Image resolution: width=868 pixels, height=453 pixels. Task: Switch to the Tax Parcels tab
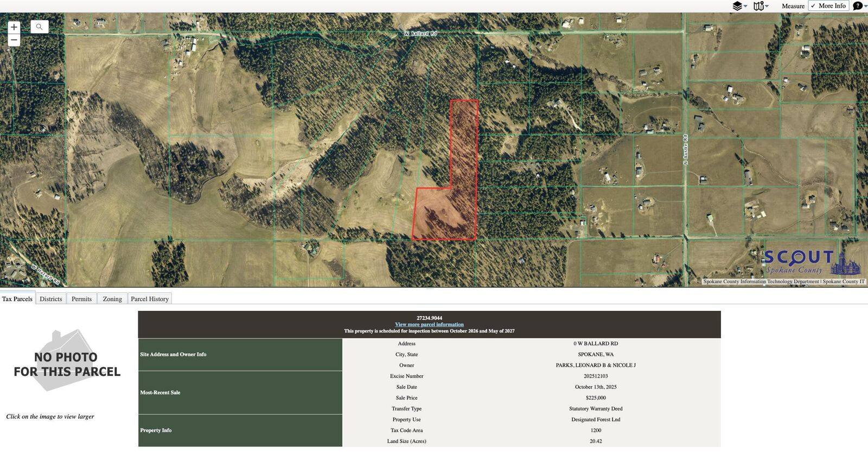coord(17,299)
